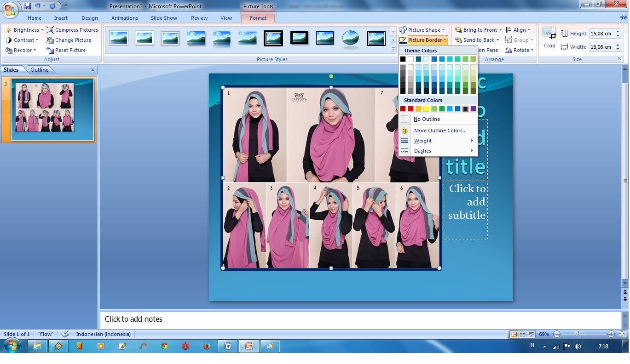Expand the Dashes submenu

click(422, 151)
